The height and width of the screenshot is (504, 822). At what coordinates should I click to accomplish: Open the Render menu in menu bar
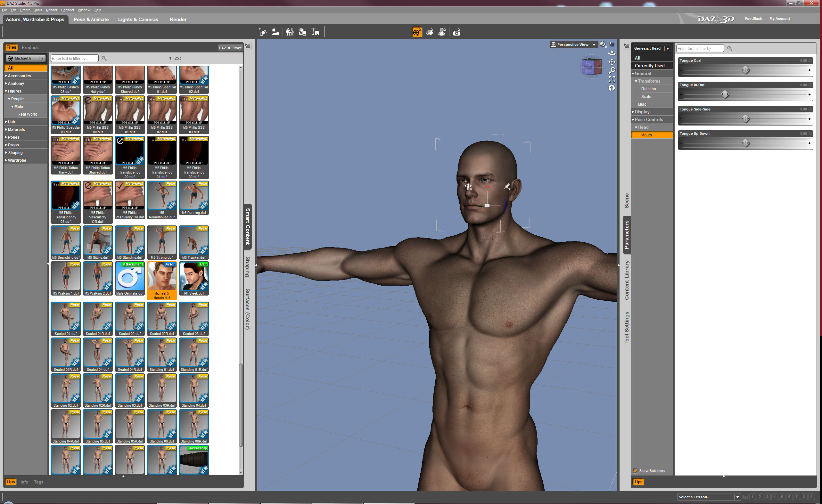pyautogui.click(x=51, y=10)
